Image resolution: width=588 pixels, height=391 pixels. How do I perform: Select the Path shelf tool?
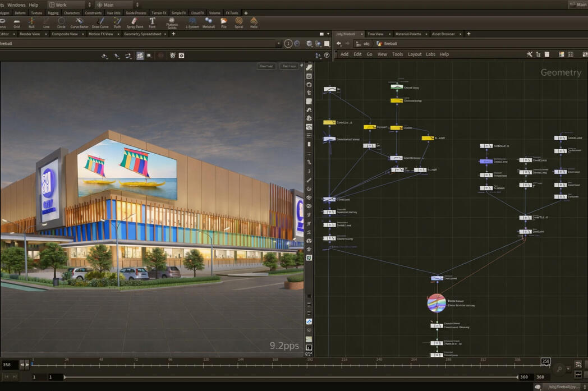tap(117, 23)
